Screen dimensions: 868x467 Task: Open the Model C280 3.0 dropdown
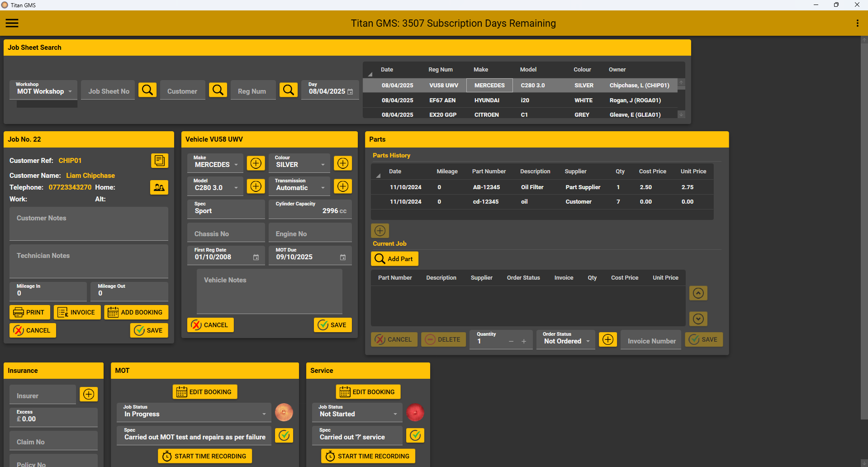click(x=215, y=186)
